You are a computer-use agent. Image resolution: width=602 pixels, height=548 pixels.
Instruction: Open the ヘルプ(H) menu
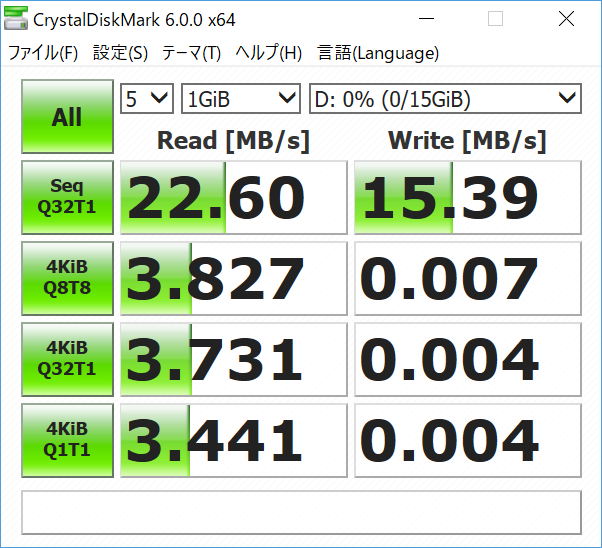pos(269,53)
